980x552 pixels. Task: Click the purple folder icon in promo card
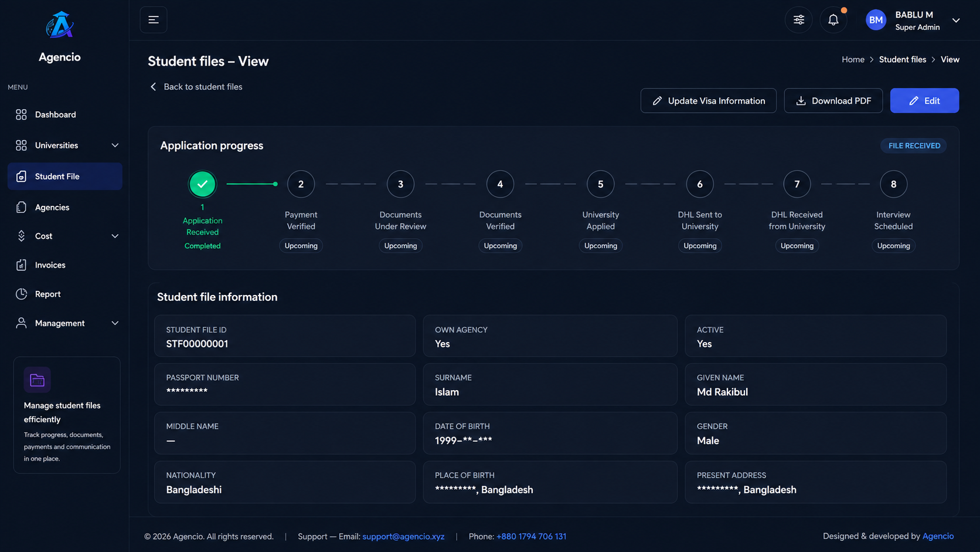[37, 380]
